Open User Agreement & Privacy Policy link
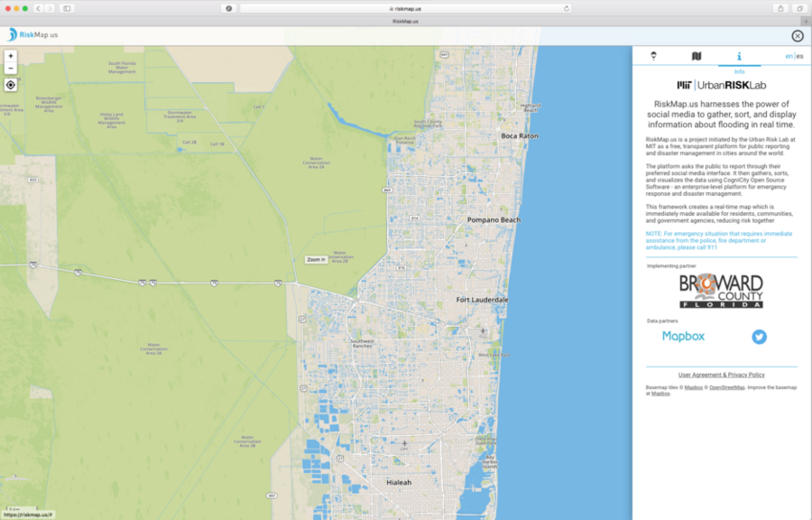Image resolution: width=812 pixels, height=520 pixels. [x=722, y=375]
